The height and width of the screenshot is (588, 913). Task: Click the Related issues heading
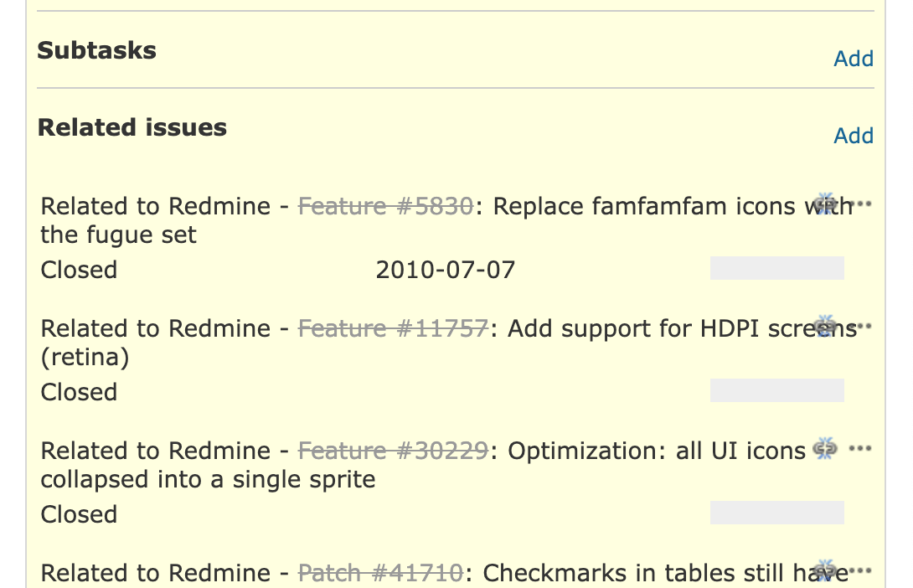pyautogui.click(x=132, y=127)
